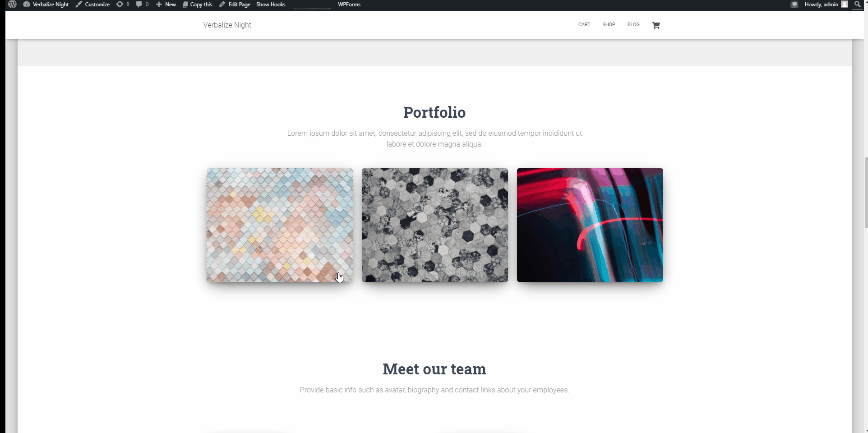The height and width of the screenshot is (433, 868).
Task: Go to SHOP in site navigation
Action: [609, 25]
